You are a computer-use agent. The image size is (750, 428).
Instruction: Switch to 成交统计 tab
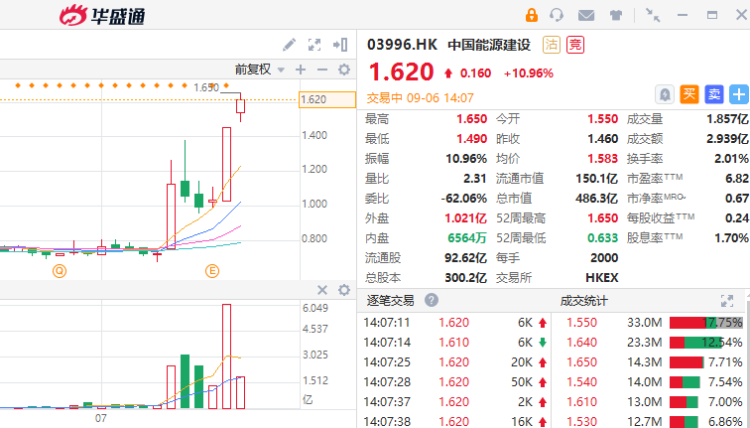click(584, 301)
